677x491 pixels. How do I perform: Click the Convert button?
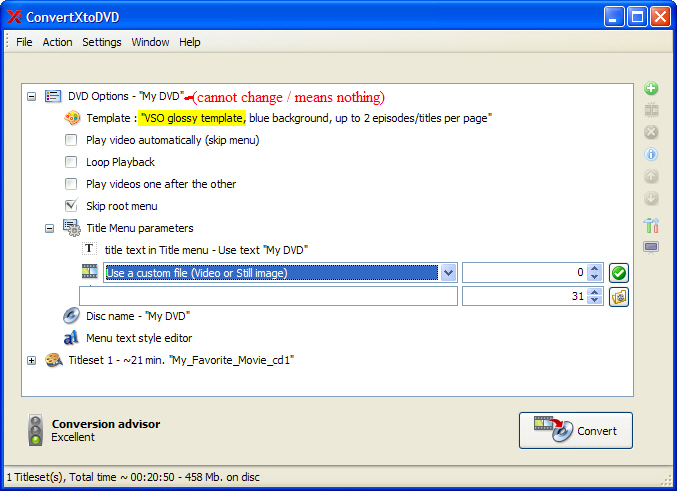[576, 431]
